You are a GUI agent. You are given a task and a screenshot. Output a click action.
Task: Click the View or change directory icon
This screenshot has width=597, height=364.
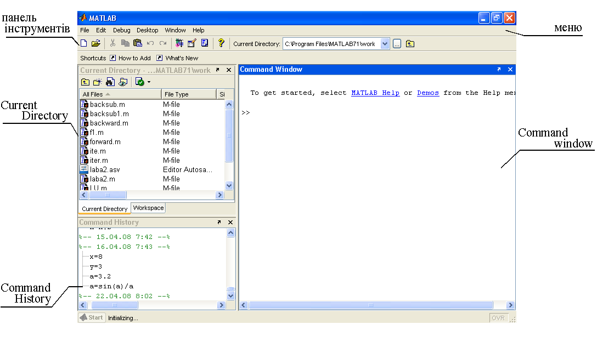tap(123, 82)
